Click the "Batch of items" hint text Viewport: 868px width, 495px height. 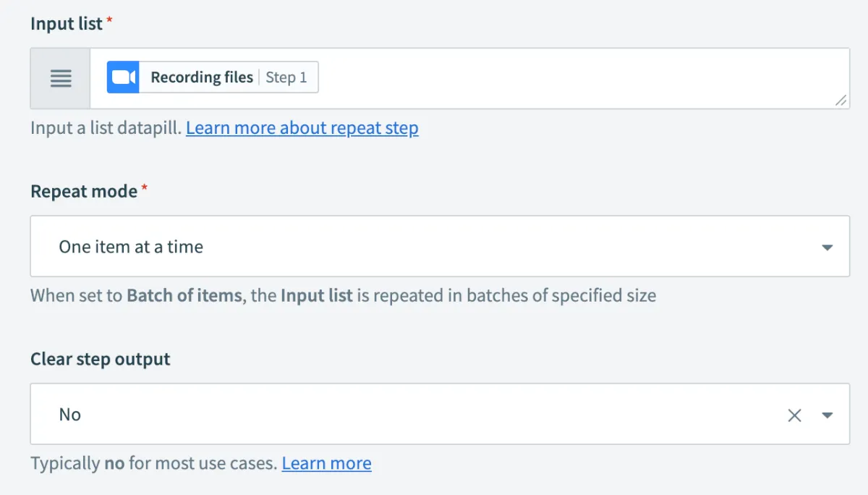184,295
